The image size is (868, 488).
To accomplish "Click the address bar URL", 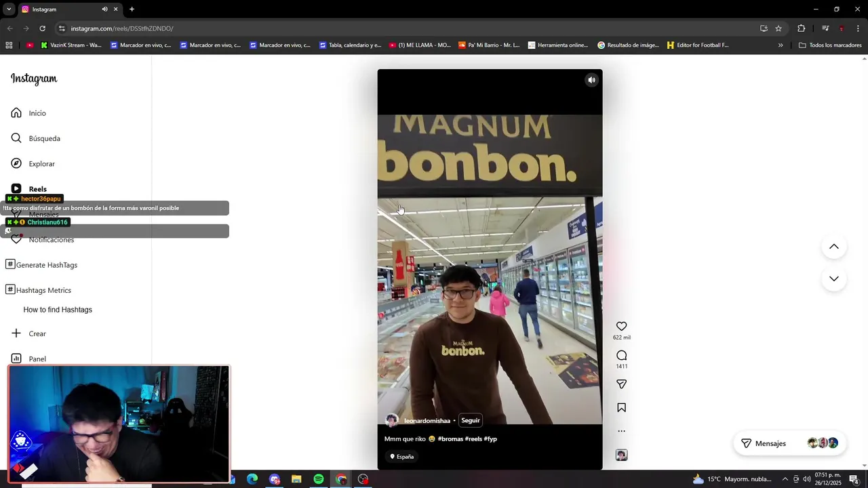I will point(122,28).
